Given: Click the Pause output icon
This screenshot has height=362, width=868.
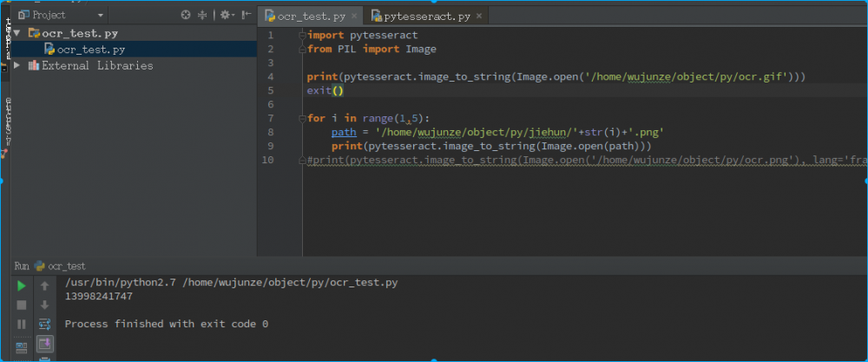Looking at the screenshot, I should (x=22, y=325).
